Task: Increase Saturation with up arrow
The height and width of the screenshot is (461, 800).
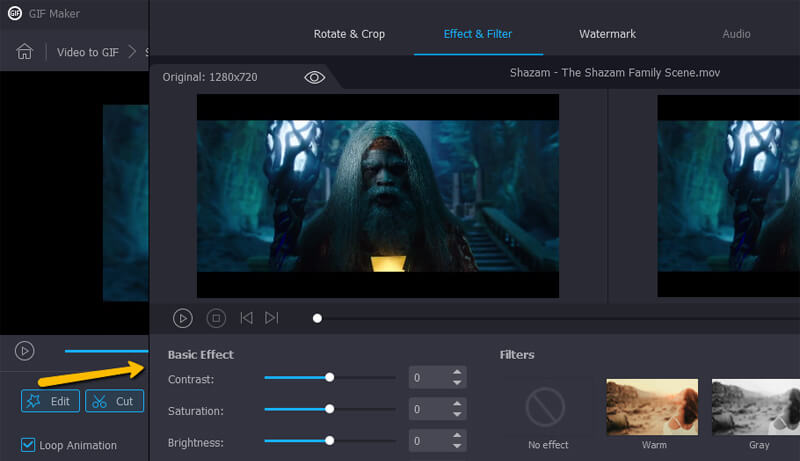Action: (x=457, y=403)
